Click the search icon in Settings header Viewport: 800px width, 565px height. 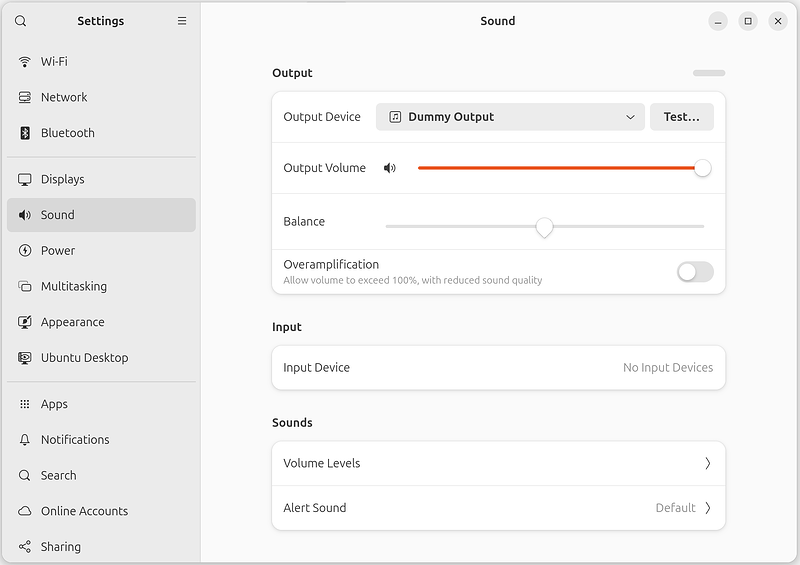point(21,21)
